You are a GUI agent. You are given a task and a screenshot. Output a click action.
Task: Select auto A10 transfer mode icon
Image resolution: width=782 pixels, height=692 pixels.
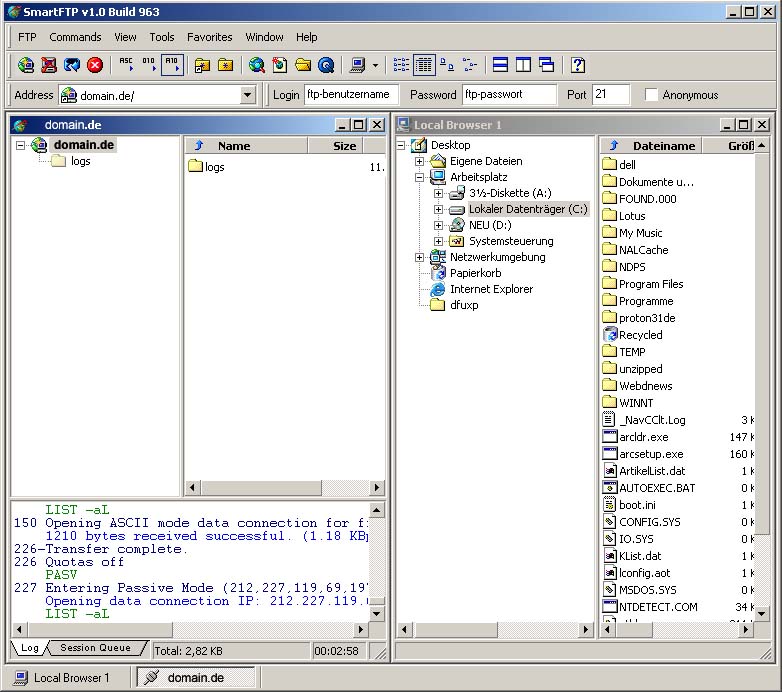[172, 65]
